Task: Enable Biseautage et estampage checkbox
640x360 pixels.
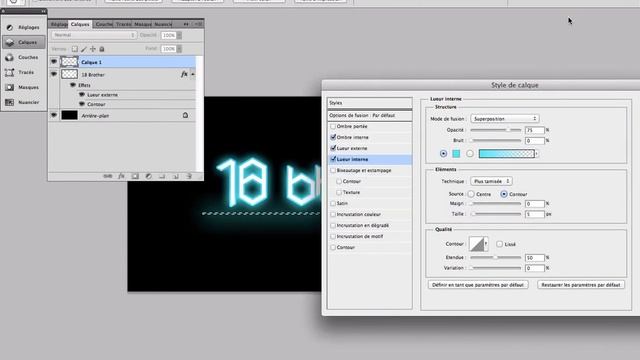Action: pos(333,171)
